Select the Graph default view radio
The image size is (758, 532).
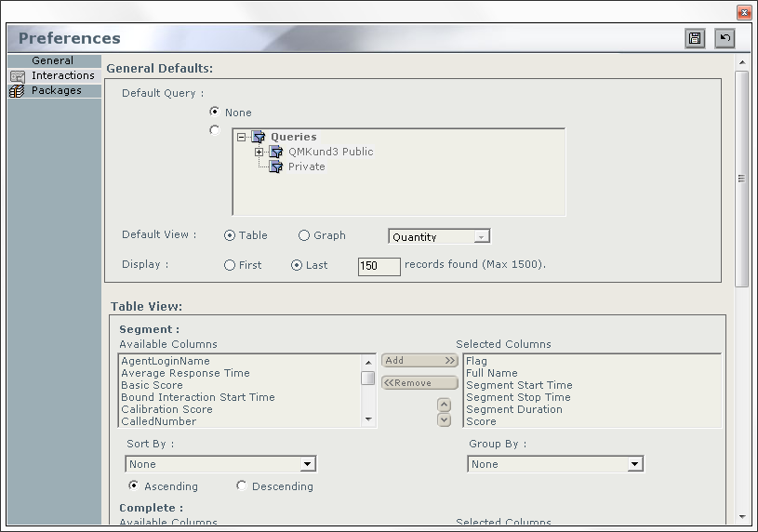304,236
